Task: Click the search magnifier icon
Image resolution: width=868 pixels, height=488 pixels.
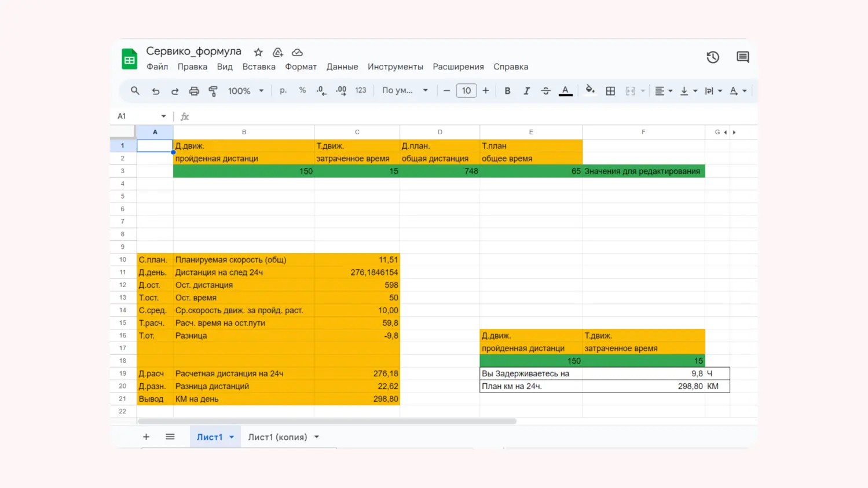Action: 135,91
